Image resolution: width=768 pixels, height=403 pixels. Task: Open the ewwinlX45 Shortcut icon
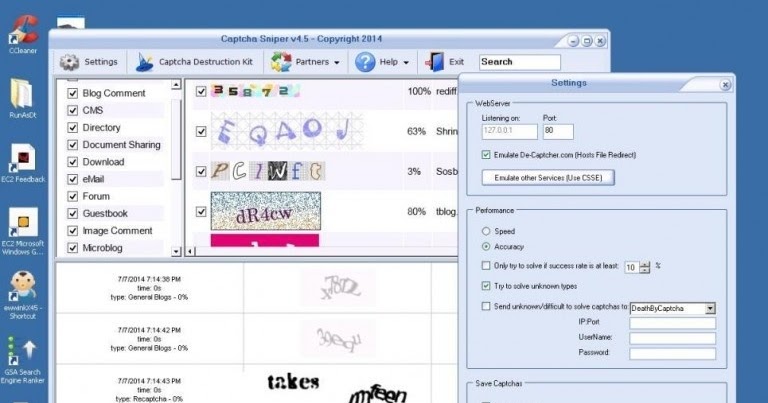(23, 295)
